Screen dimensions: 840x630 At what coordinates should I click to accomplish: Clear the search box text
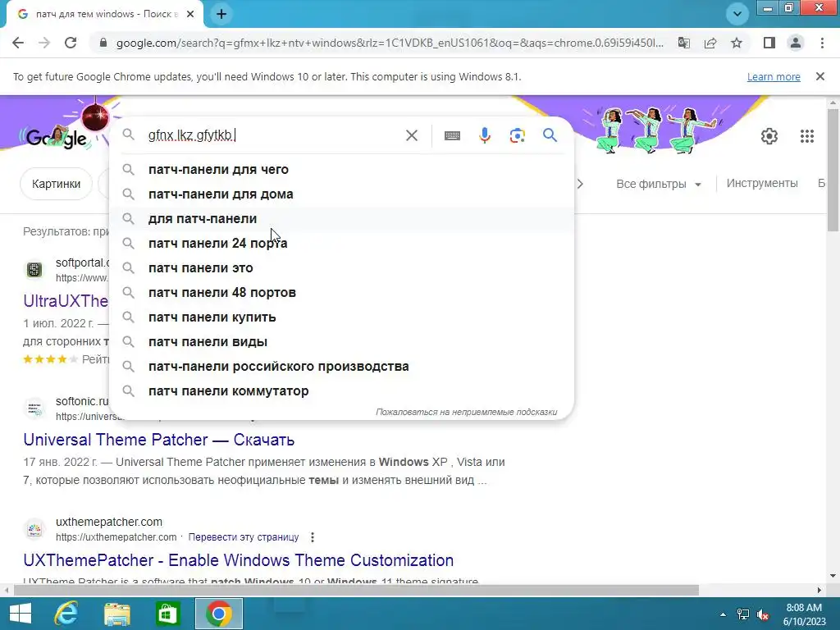coord(412,135)
